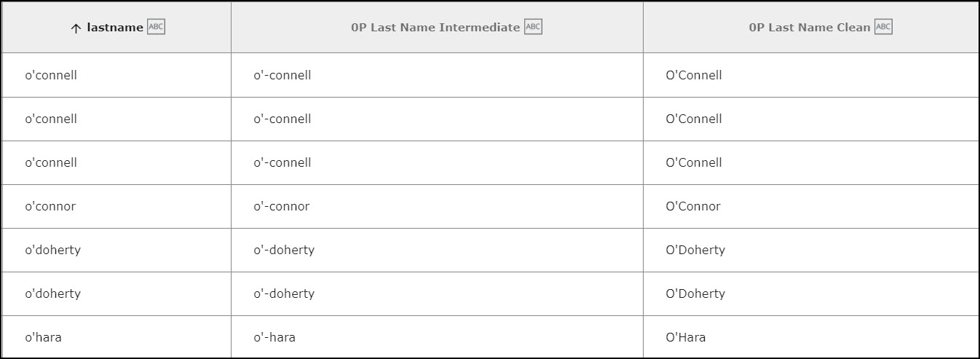
Task: Select the o'-connor intermediate cell
Action: tap(438, 206)
